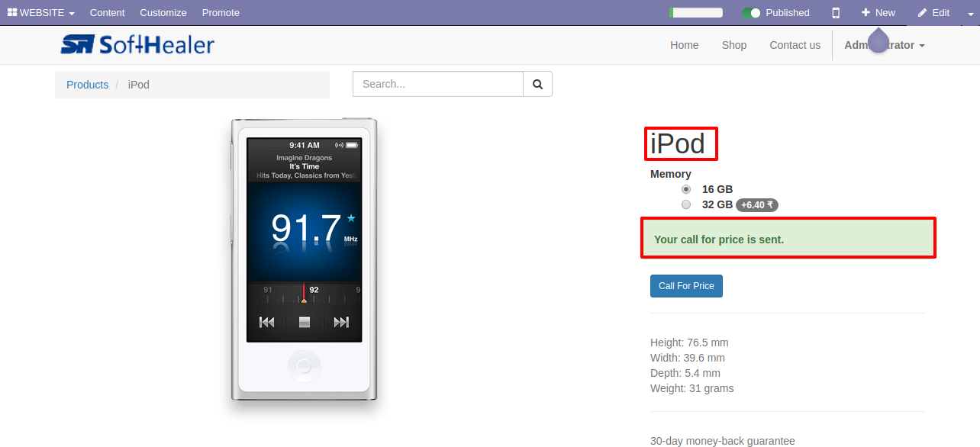980x447 pixels.
Task: Select the 16 GB memory option
Action: pyautogui.click(x=686, y=189)
